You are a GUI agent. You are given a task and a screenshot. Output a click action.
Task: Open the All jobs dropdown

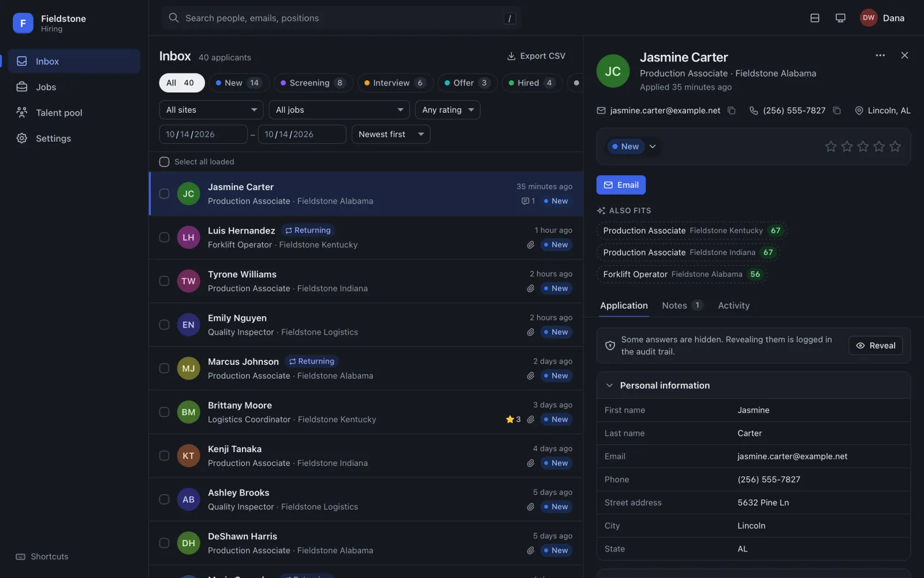tap(340, 110)
